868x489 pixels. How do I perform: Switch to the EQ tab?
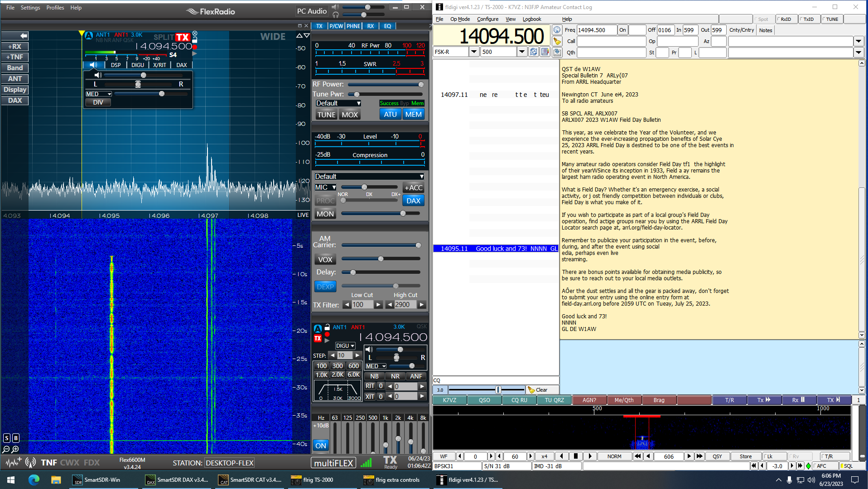pyautogui.click(x=388, y=26)
